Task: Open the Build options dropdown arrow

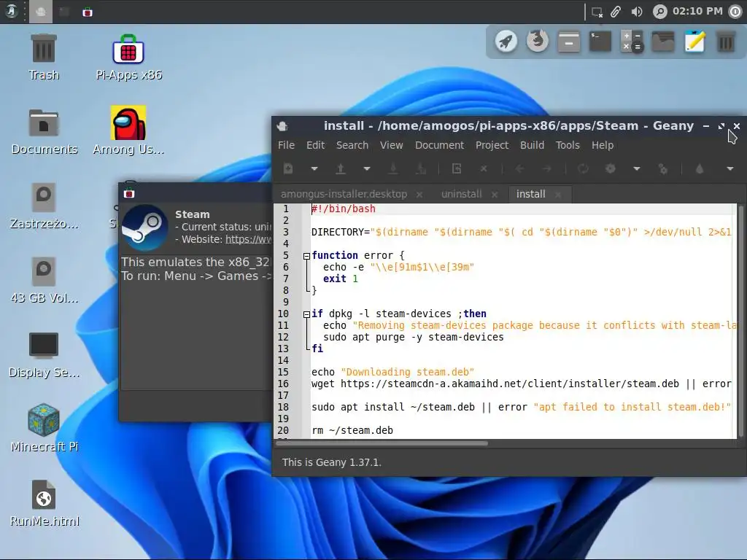Action: 636,168
